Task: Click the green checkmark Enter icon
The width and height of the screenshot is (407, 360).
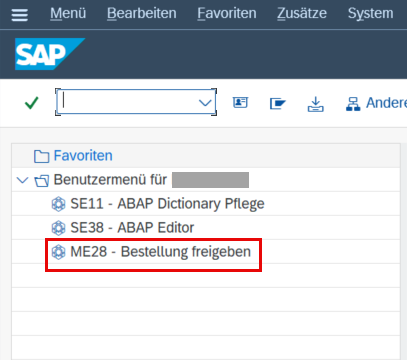Action: pyautogui.click(x=32, y=103)
